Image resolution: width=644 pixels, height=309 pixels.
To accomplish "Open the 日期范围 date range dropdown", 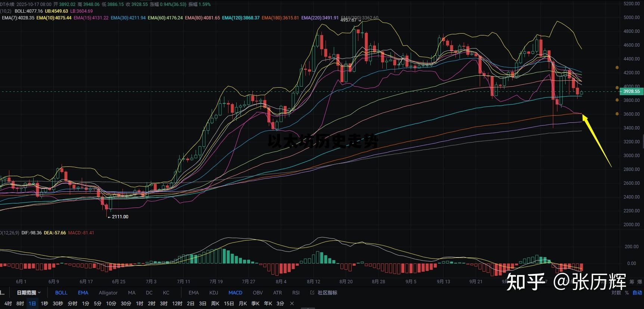I will [28, 293].
